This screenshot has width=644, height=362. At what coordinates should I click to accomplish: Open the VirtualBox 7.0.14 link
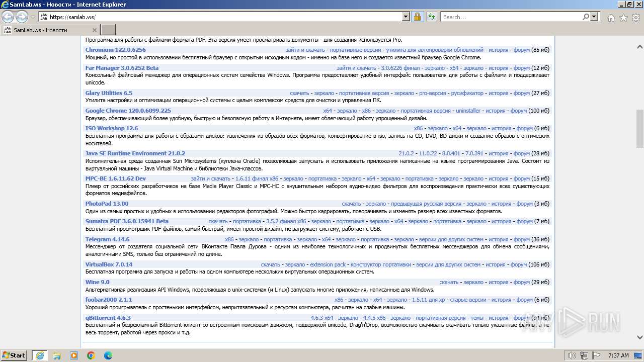(x=109, y=264)
